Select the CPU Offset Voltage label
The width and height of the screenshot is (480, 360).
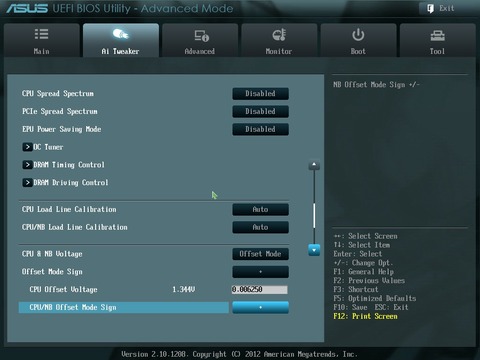click(63, 289)
